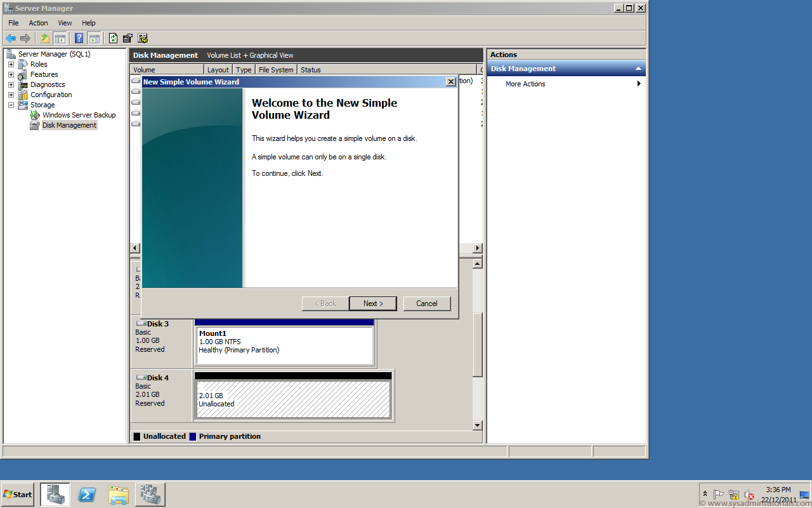This screenshot has width=812, height=508.
Task: Click the Action Center flag tray icon
Action: [719, 495]
